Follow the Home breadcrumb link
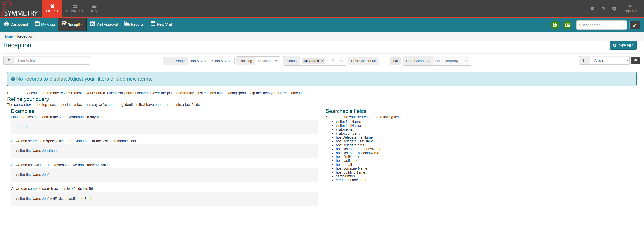 [x=8, y=36]
